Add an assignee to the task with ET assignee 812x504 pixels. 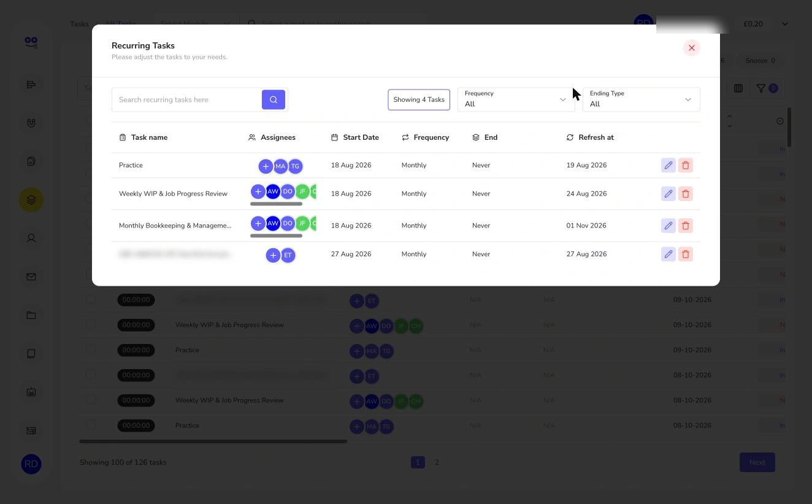click(x=273, y=255)
